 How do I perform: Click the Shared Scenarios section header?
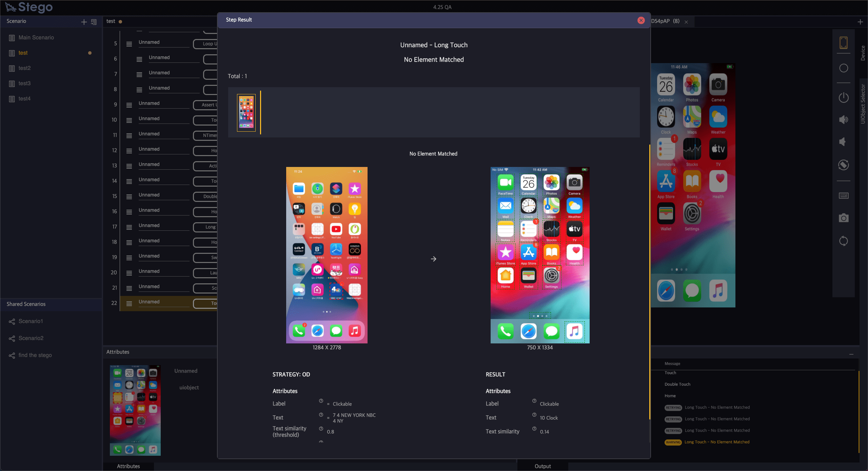coord(51,304)
